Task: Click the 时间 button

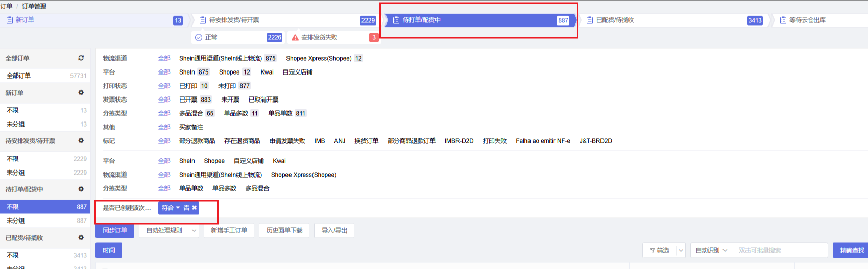Action: [109, 250]
